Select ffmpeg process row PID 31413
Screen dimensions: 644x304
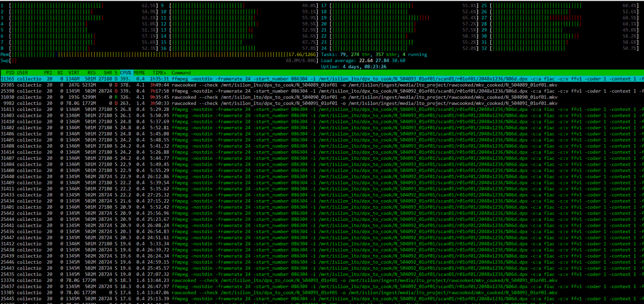(x=322, y=109)
